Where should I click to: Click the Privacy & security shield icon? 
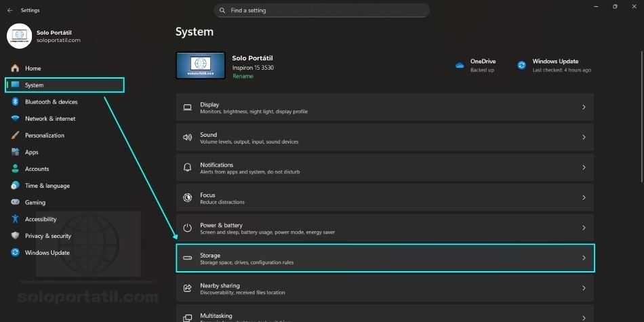15,236
